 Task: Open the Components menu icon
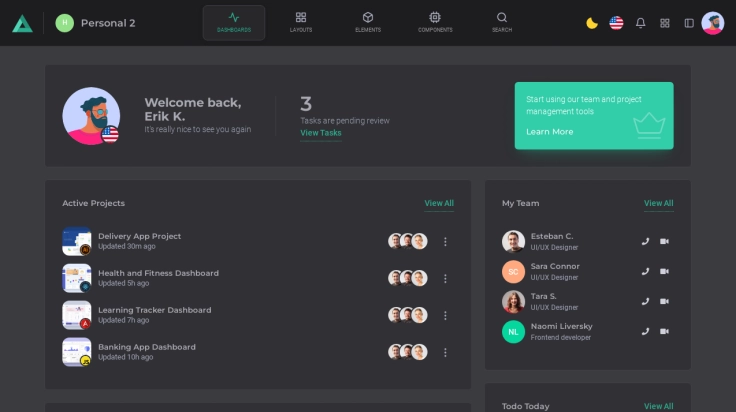pyautogui.click(x=435, y=22)
